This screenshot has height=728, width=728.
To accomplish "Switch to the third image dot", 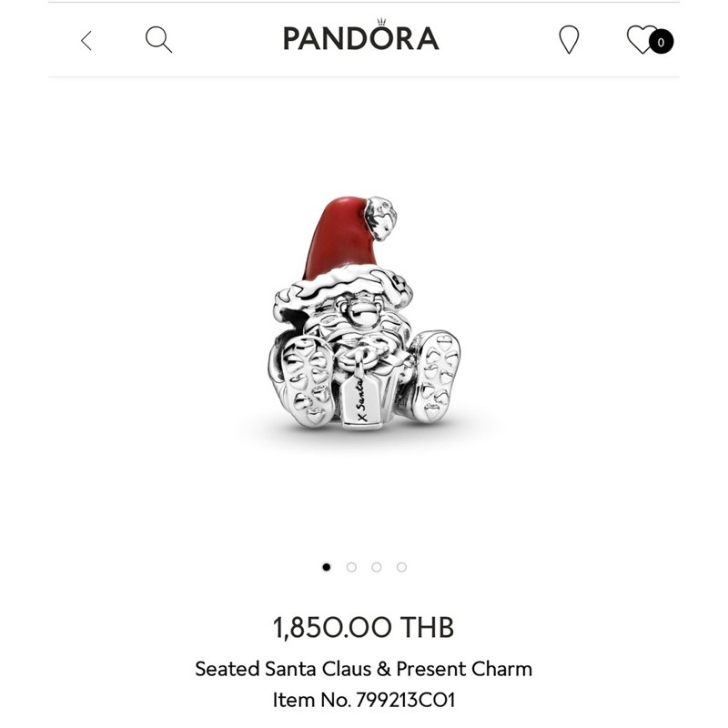I will (x=377, y=567).
